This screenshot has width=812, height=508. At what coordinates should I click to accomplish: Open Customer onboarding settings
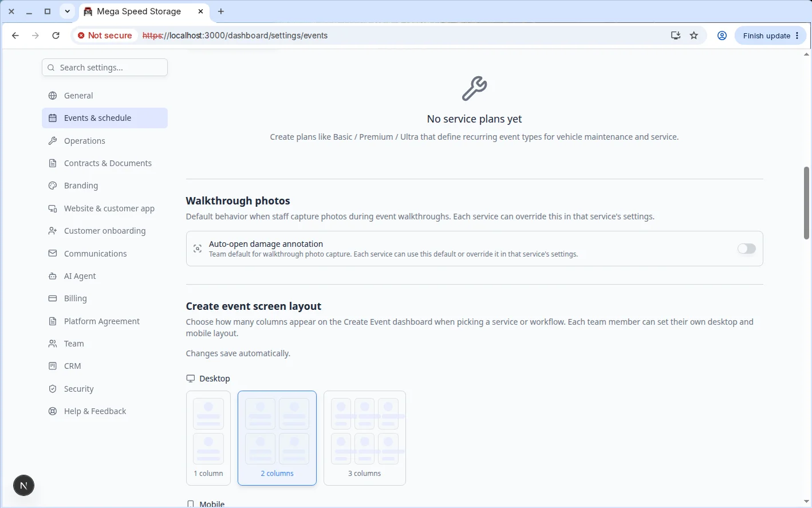click(x=105, y=231)
